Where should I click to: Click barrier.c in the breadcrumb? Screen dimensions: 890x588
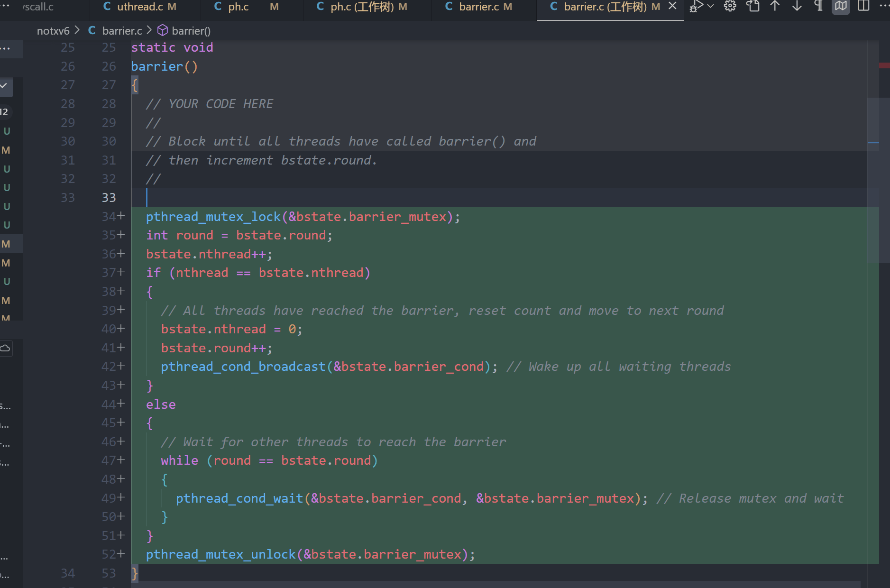(122, 31)
